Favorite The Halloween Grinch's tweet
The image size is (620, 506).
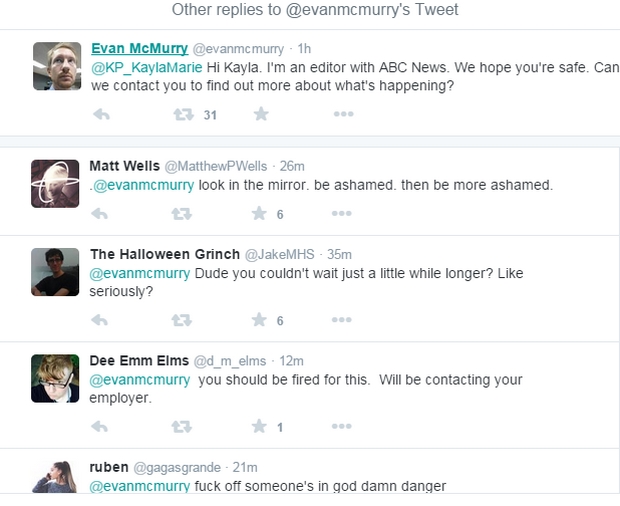pyautogui.click(x=260, y=321)
